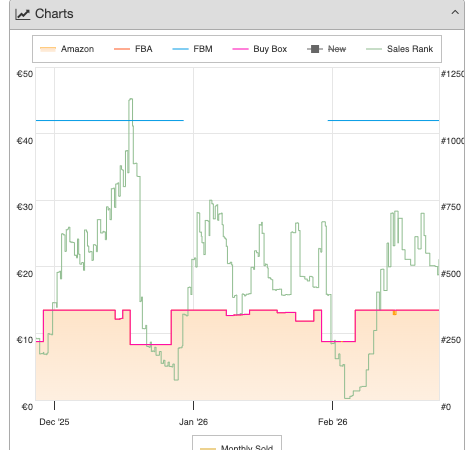Click the FBM blue line in February
Image resolution: width=474 pixels, height=450 pixels.
point(383,120)
